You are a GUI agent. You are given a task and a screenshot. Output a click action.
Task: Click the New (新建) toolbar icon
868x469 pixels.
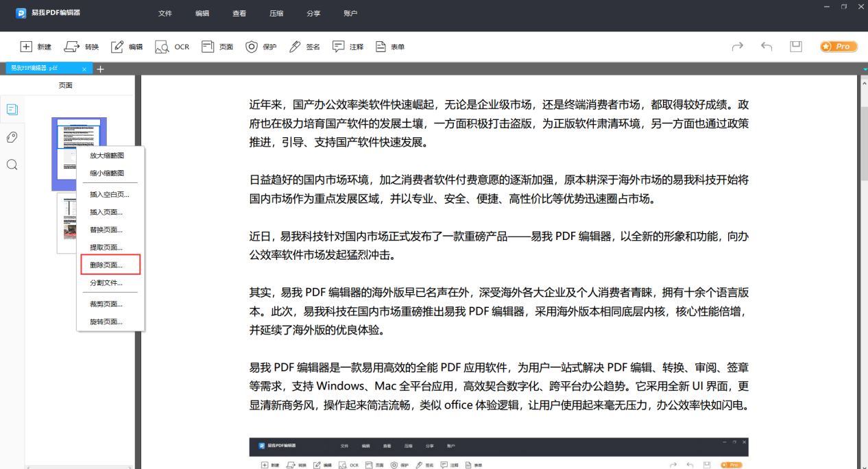(36, 47)
